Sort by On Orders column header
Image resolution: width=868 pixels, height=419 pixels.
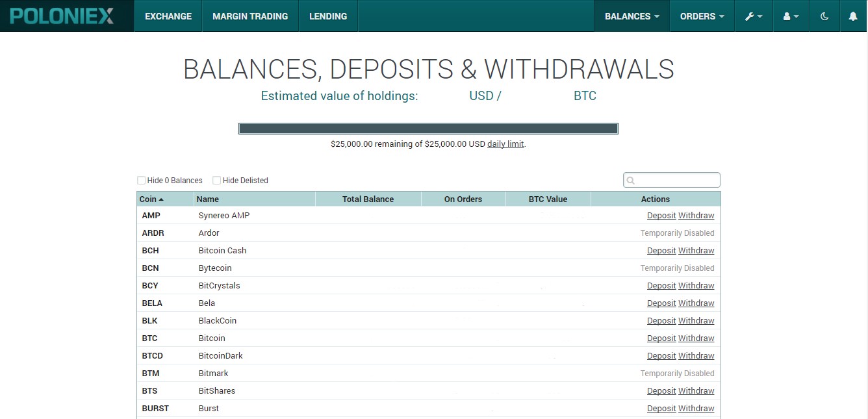pos(463,199)
